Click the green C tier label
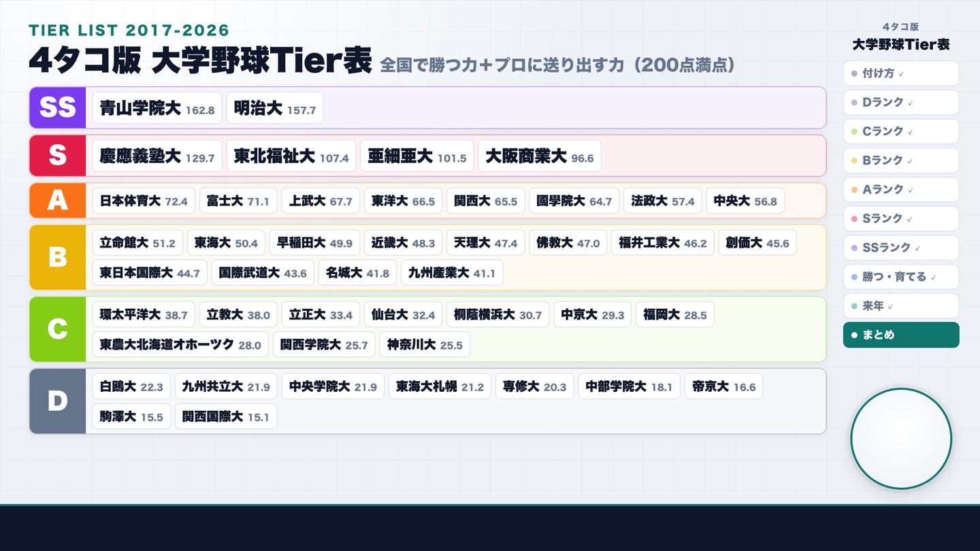This screenshot has height=551, width=980. [x=58, y=329]
